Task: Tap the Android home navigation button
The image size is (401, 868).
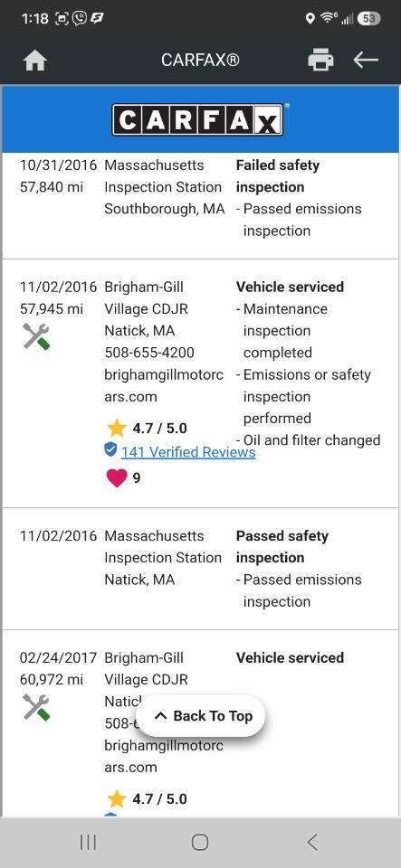Action: (200, 842)
